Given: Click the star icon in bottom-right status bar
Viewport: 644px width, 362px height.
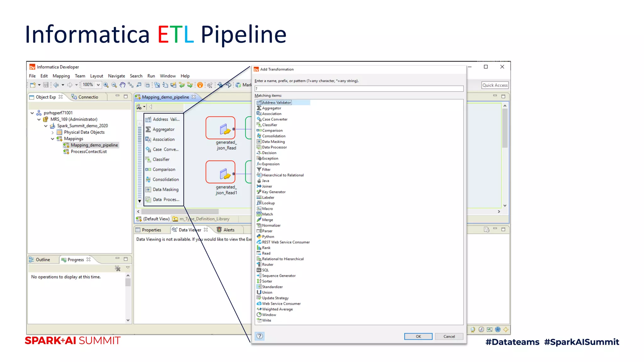Looking at the screenshot, I should pos(506,329).
